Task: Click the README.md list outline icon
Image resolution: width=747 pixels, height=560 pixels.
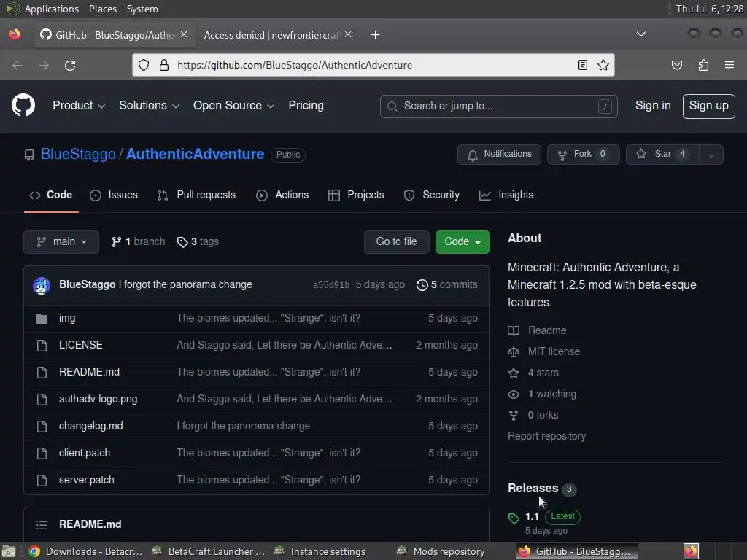Action: tap(42, 524)
